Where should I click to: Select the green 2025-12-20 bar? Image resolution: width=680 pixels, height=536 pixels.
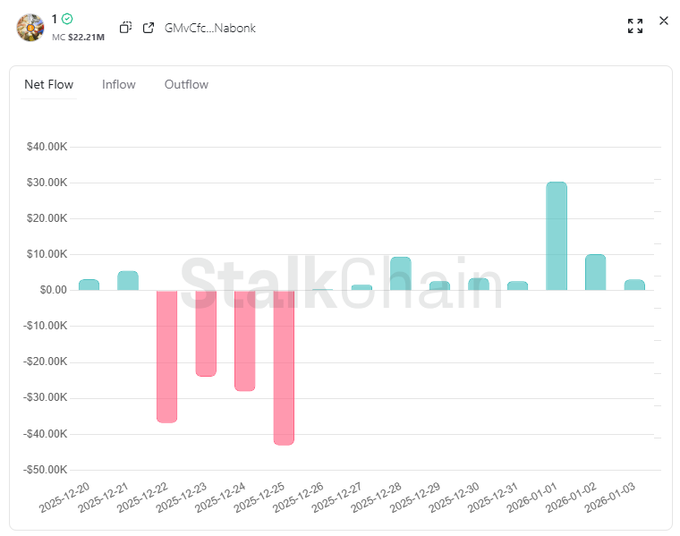[89, 285]
